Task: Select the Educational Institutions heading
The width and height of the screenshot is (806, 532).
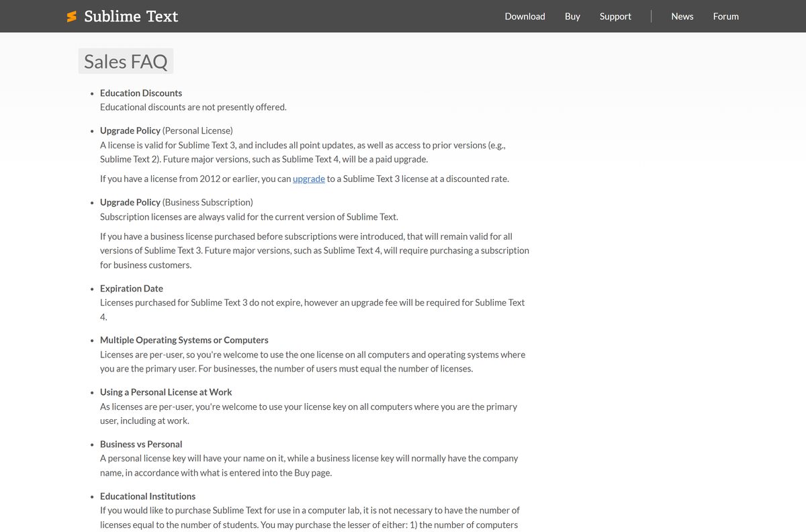Action: point(148,496)
